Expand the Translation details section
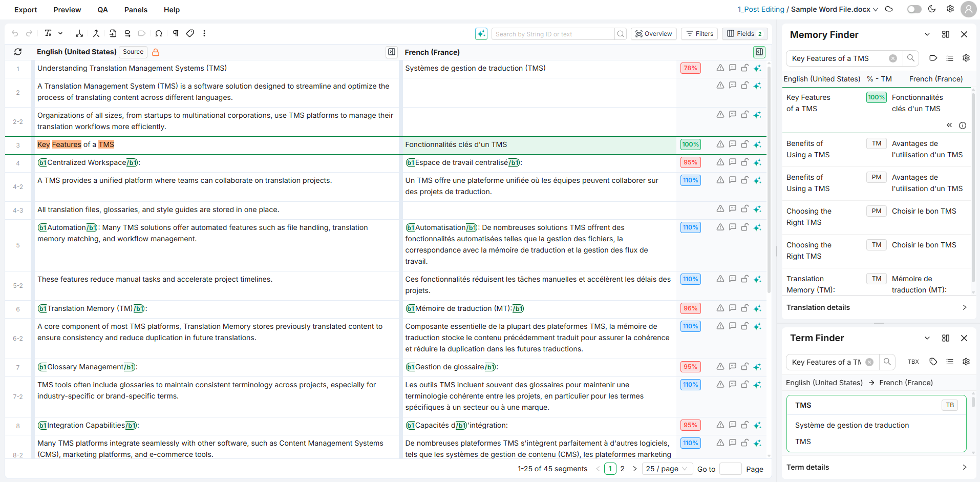980x482 pixels. click(x=876, y=307)
